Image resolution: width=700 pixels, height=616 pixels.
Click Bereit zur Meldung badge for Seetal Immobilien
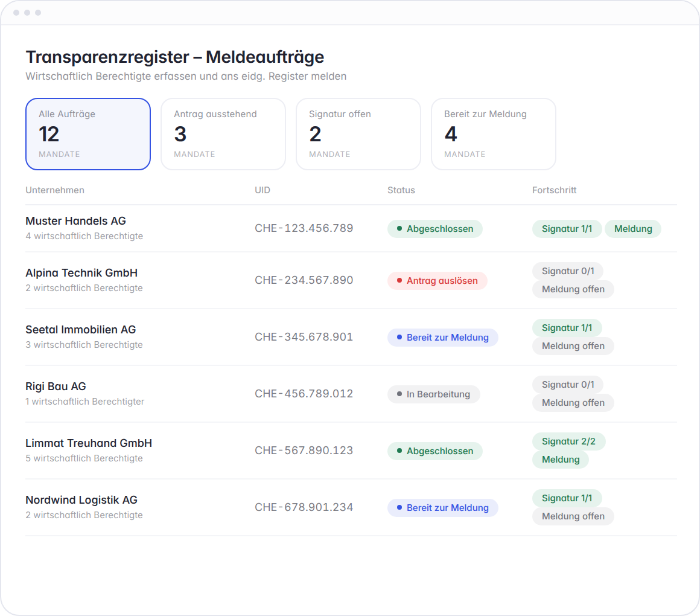442,338
